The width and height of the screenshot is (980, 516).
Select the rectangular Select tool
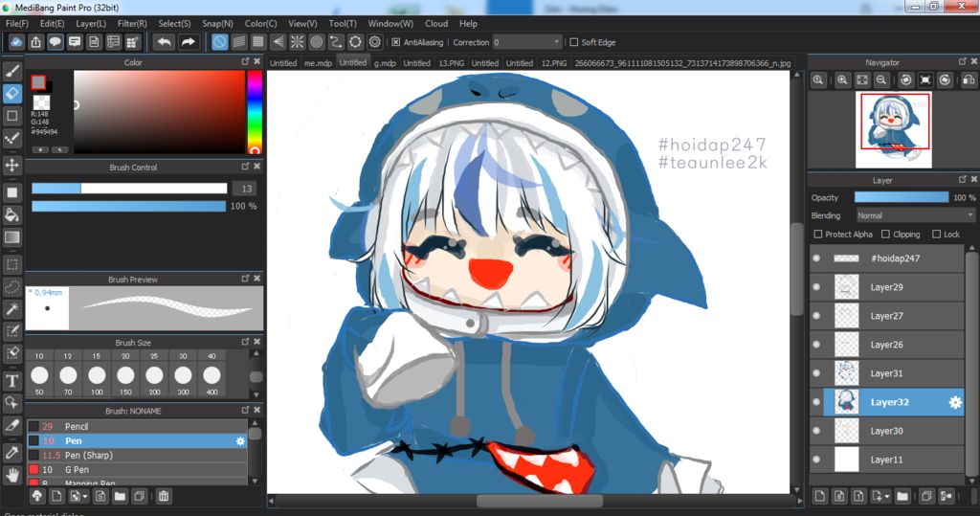coord(11,264)
